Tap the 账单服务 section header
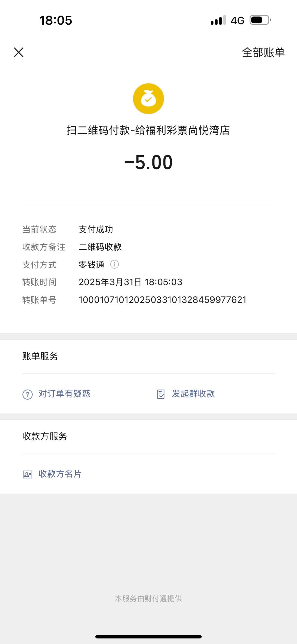Image resolution: width=297 pixels, height=644 pixels. (40, 356)
